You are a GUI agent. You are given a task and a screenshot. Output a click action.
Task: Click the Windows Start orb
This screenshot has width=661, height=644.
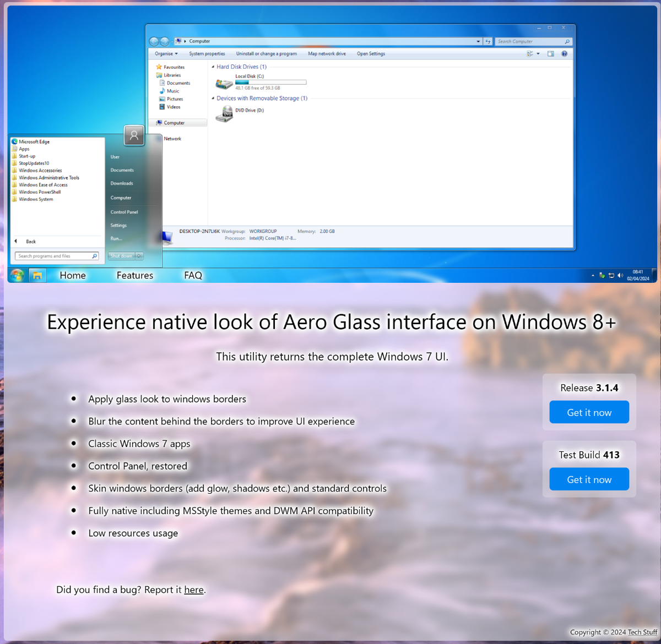[x=17, y=275]
